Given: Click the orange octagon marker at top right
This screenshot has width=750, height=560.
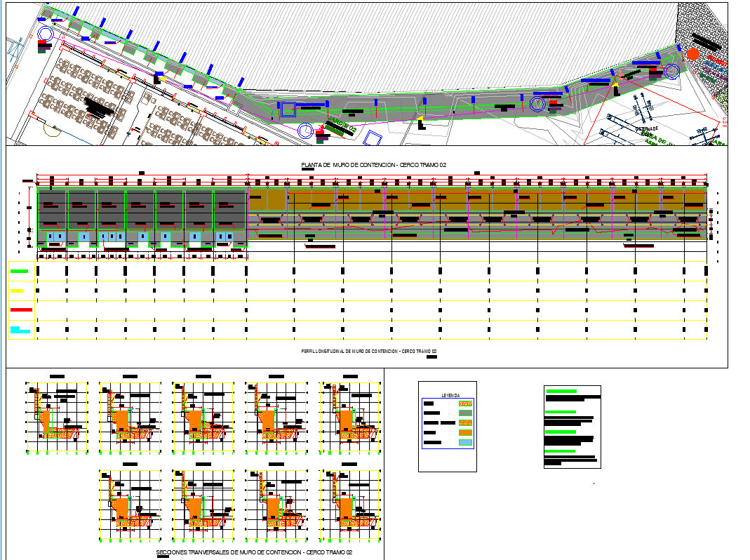Looking at the screenshot, I should pos(692,53).
